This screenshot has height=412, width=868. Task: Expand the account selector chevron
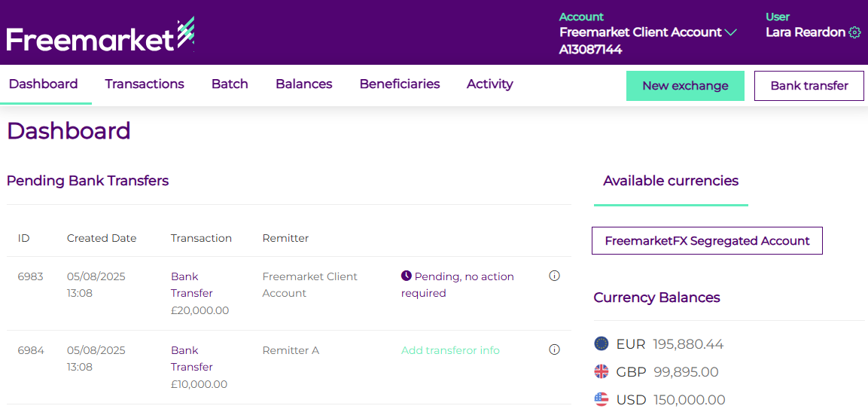pyautogui.click(x=730, y=32)
